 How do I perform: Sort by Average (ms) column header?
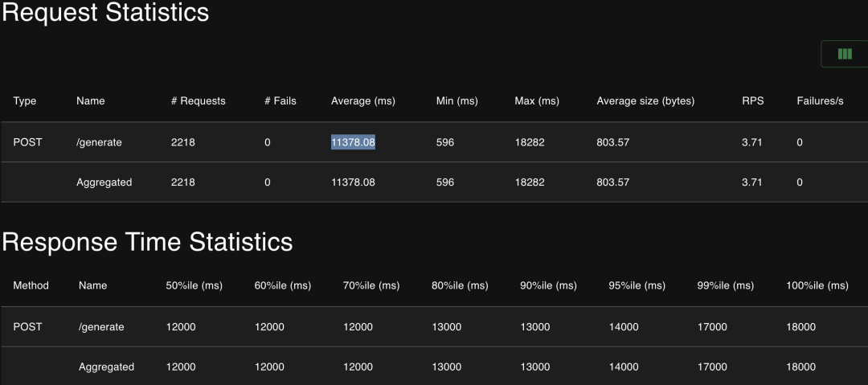[x=362, y=101]
